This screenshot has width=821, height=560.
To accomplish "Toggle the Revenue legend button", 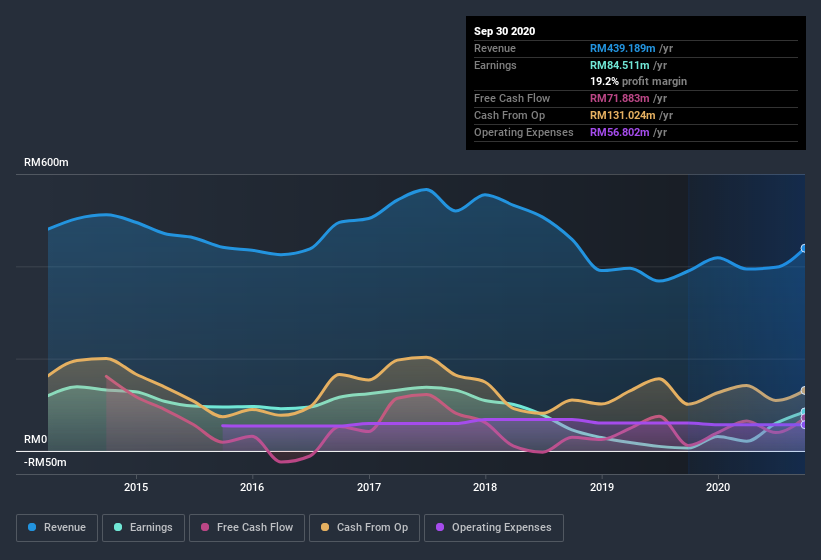I will pos(57,528).
